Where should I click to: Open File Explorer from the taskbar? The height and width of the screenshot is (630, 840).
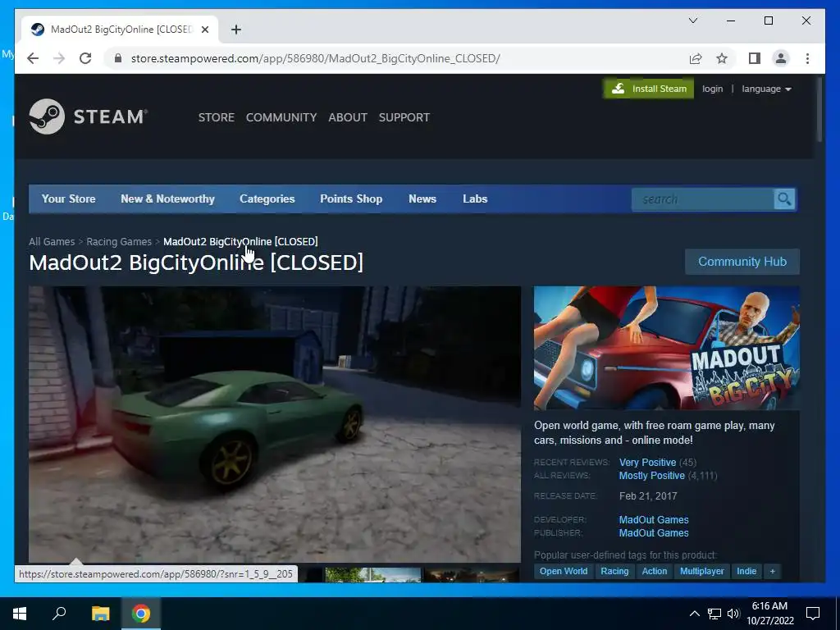click(x=100, y=614)
